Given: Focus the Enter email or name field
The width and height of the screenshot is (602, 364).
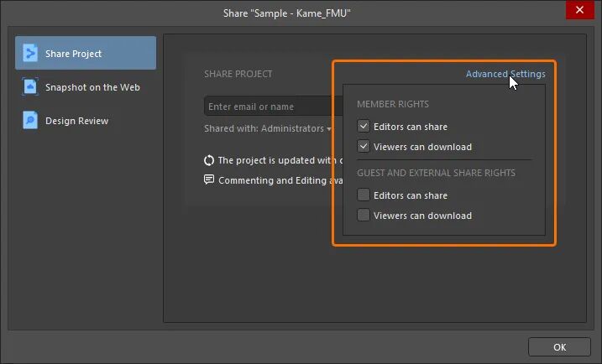Looking at the screenshot, I should pos(274,107).
